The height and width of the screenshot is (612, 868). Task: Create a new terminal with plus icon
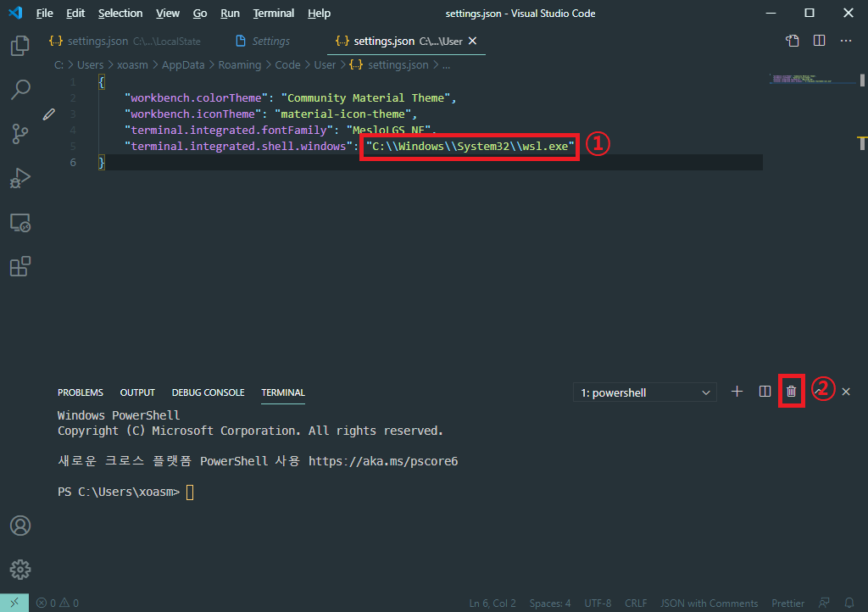click(737, 392)
